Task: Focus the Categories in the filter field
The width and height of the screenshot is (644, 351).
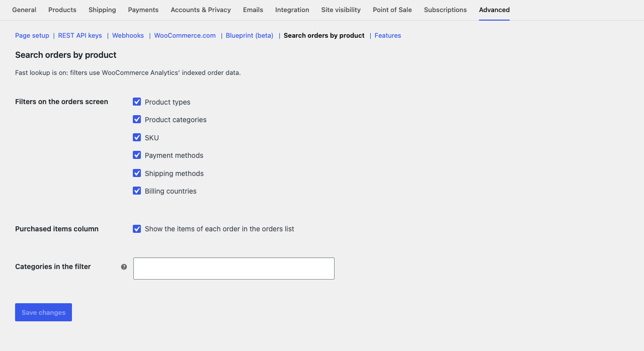Action: (x=234, y=269)
